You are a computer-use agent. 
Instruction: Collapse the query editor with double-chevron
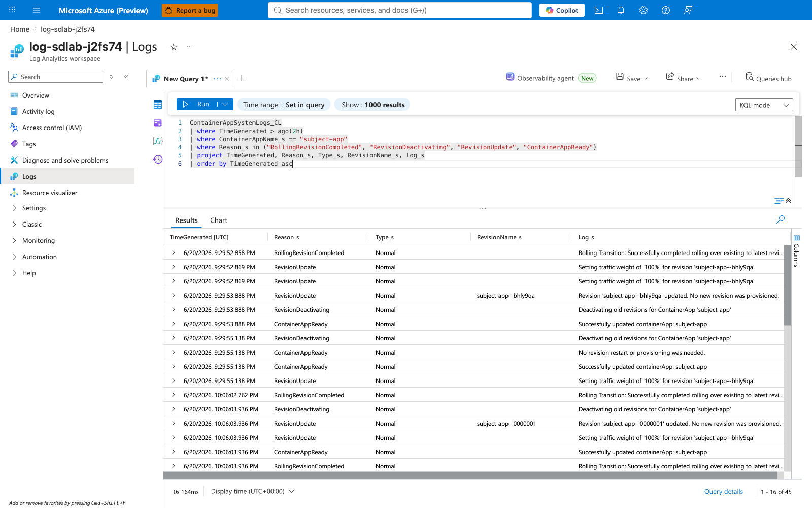click(788, 201)
